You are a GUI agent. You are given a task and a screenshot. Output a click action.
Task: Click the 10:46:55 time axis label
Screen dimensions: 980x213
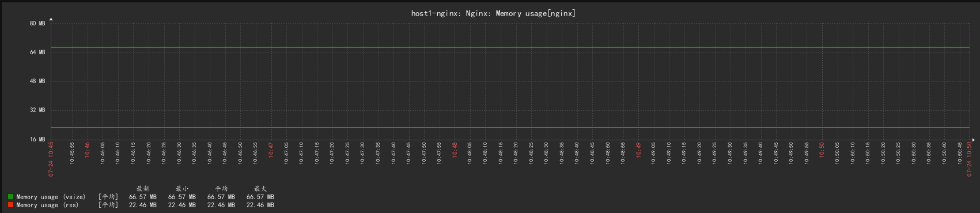(x=256, y=153)
